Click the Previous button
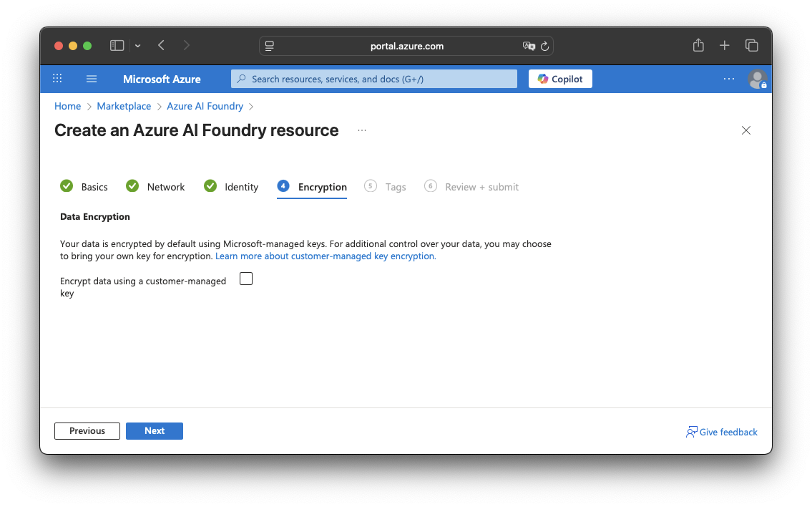Image resolution: width=812 pixels, height=507 pixels. point(87,431)
